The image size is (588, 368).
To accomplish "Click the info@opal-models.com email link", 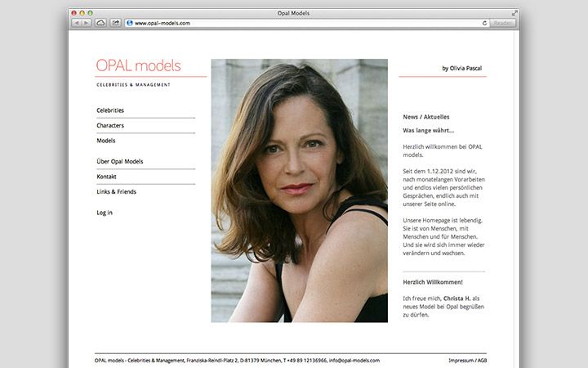I will click(354, 360).
